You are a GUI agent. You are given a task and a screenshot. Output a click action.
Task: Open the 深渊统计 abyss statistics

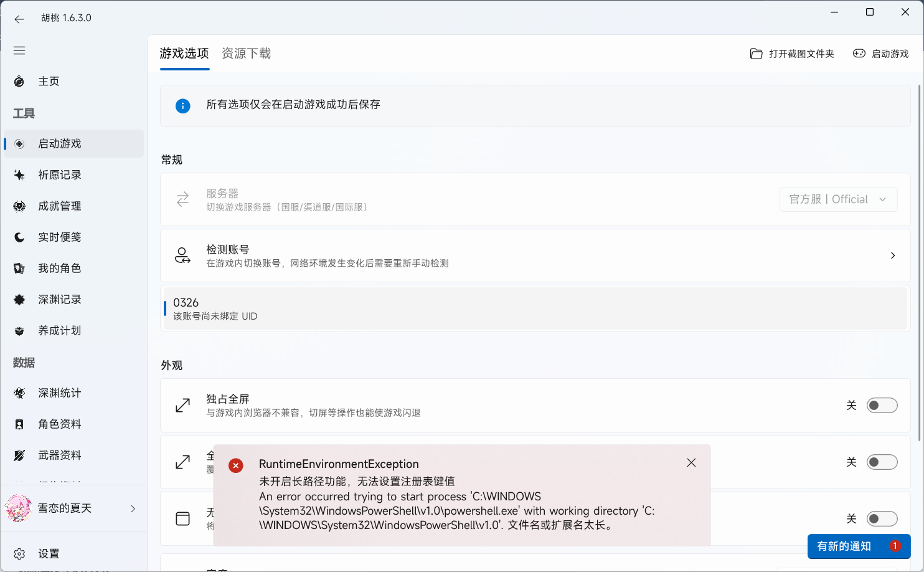tap(61, 393)
